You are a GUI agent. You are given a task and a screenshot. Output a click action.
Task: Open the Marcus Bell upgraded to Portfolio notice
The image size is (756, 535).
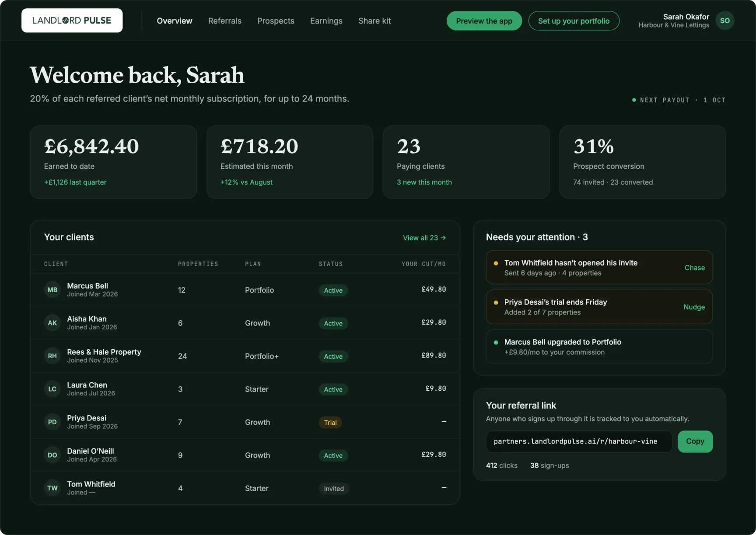pyautogui.click(x=599, y=346)
